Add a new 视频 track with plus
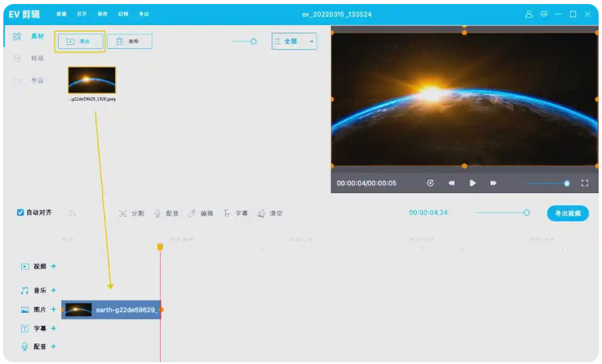This screenshot has width=602, height=364. [54, 266]
